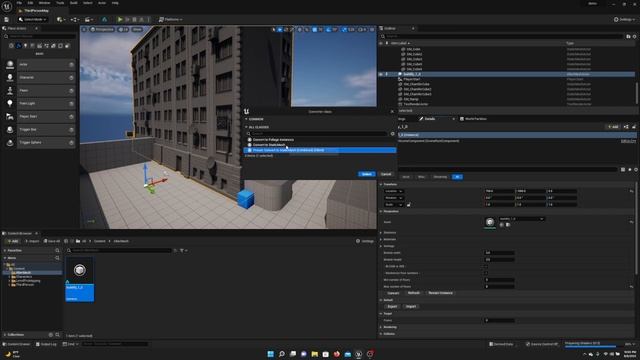Screen dimensions: 640x360
Task: Open Outliner settings gear icon
Action: [x=634, y=36]
